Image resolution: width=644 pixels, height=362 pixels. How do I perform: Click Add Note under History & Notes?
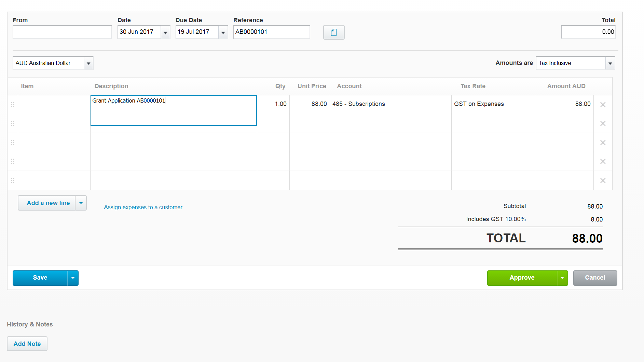click(27, 344)
